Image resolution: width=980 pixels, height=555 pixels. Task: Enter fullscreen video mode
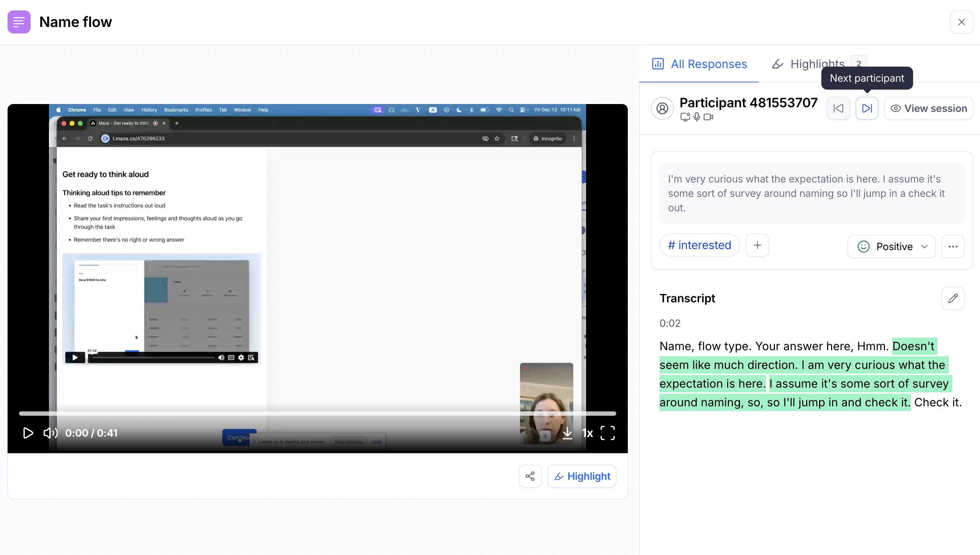tap(607, 433)
